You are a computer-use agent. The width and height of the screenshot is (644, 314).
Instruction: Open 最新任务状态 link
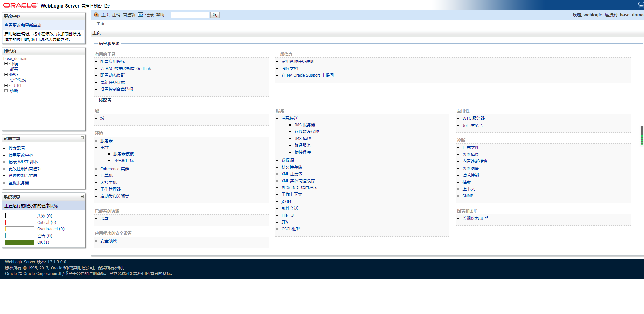tap(113, 83)
